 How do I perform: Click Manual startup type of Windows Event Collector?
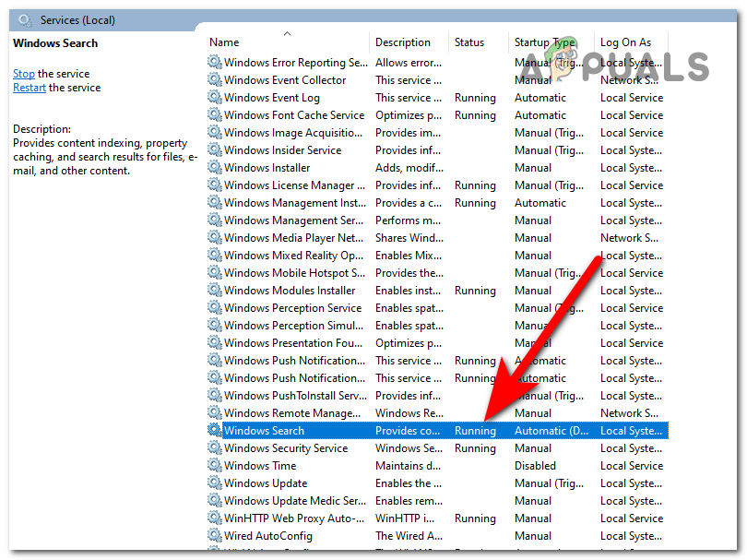point(533,80)
